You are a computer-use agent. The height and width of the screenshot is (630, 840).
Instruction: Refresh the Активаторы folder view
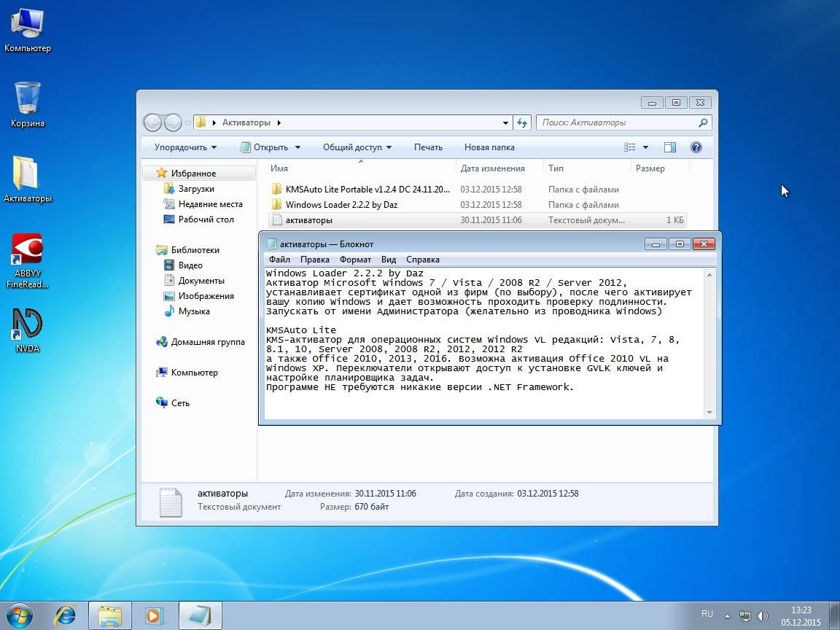(522, 122)
